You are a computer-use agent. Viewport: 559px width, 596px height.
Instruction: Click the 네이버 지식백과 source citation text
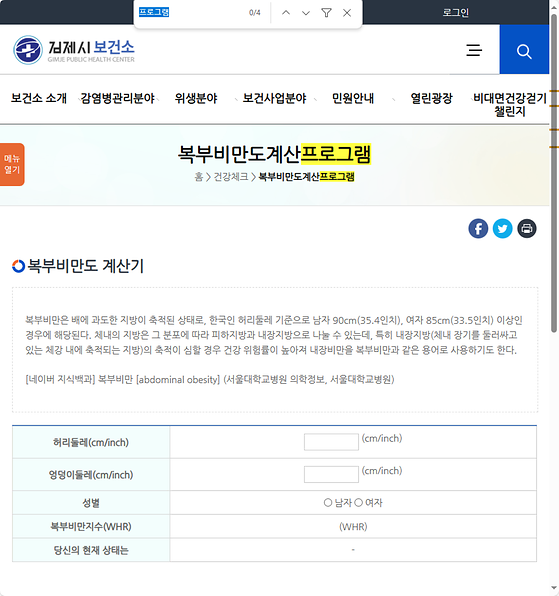[x=210, y=379]
